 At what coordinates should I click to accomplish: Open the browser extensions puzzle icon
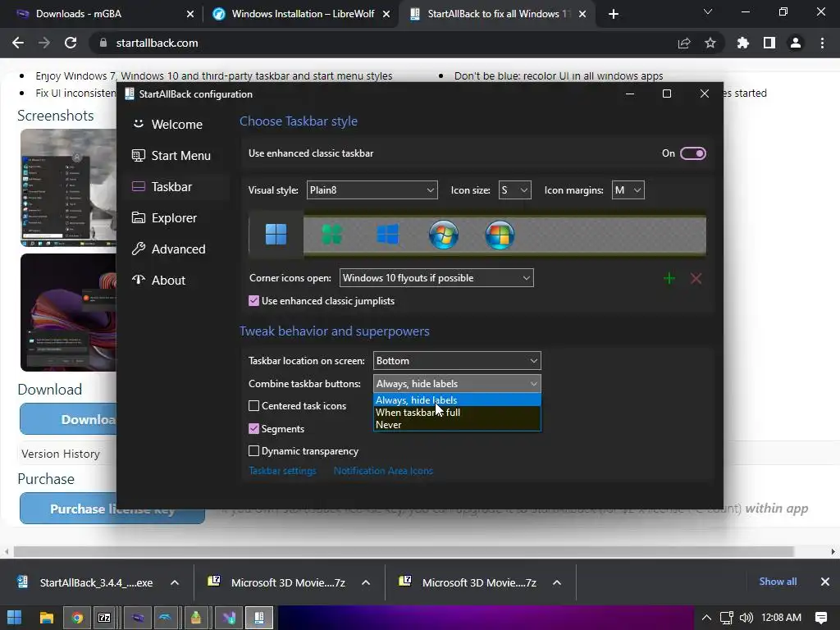click(x=743, y=43)
